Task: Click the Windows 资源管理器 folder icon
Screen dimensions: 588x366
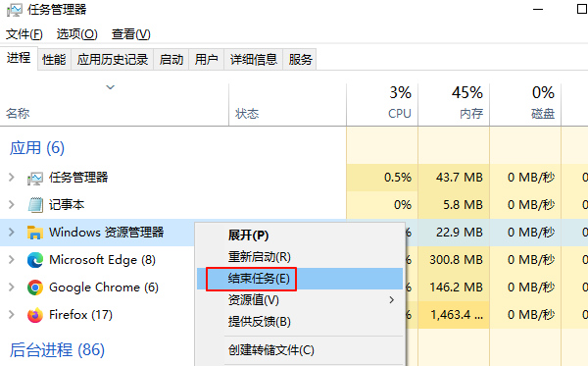Action: (35, 233)
